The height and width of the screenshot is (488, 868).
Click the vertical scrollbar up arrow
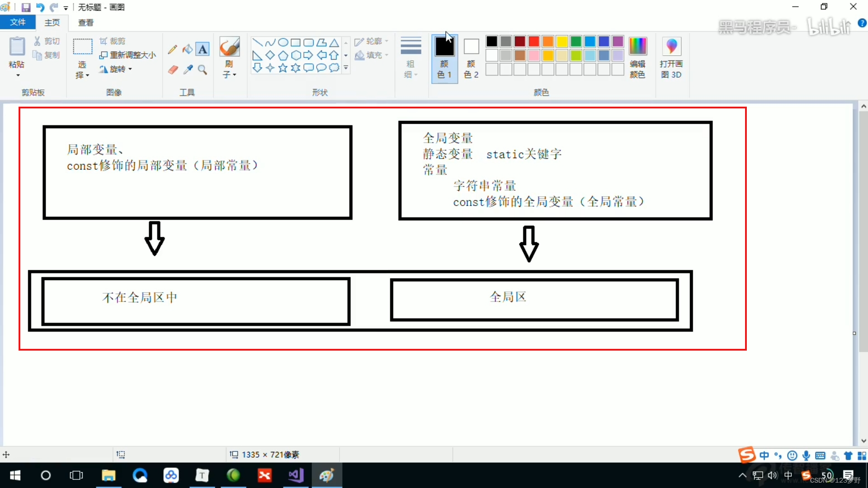pyautogui.click(x=863, y=106)
